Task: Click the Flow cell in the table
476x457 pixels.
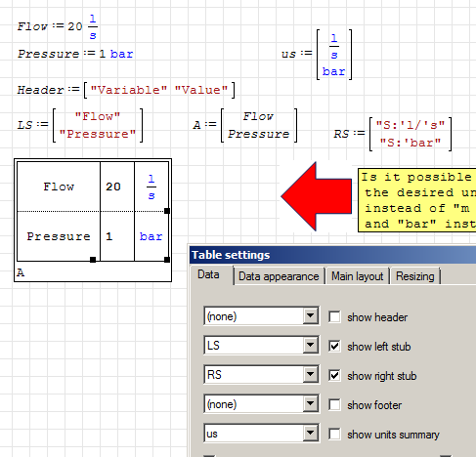Action: point(59,187)
